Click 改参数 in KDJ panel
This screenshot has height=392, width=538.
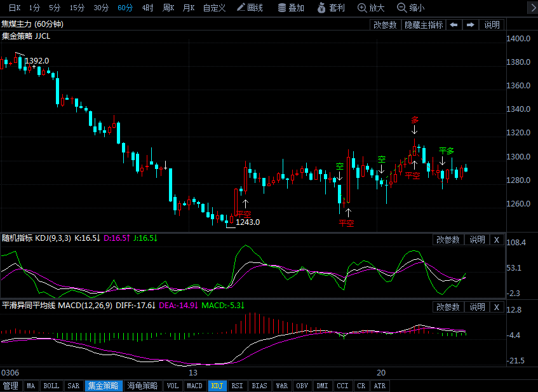(448, 240)
